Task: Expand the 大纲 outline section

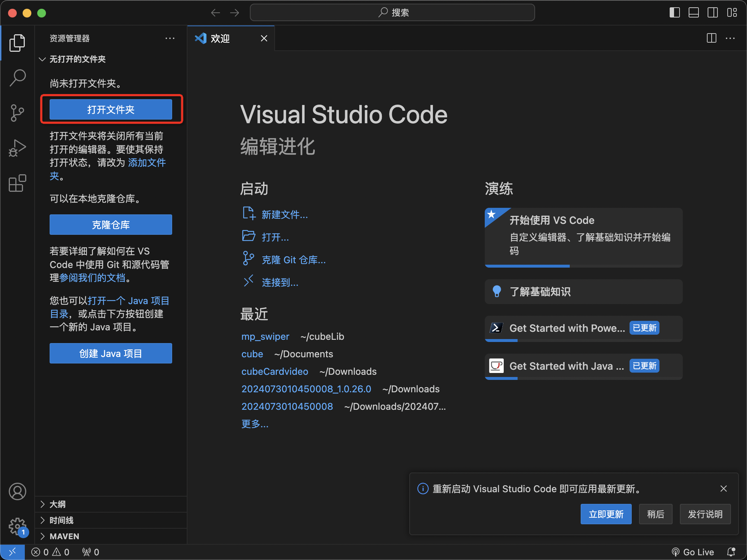Action: coord(58,504)
